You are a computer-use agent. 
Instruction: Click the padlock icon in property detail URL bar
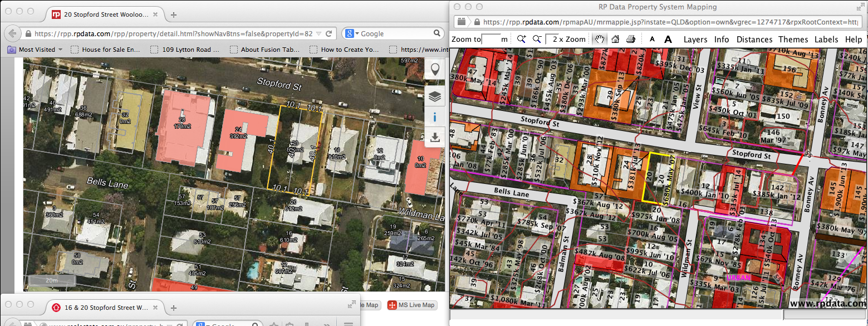28,33
